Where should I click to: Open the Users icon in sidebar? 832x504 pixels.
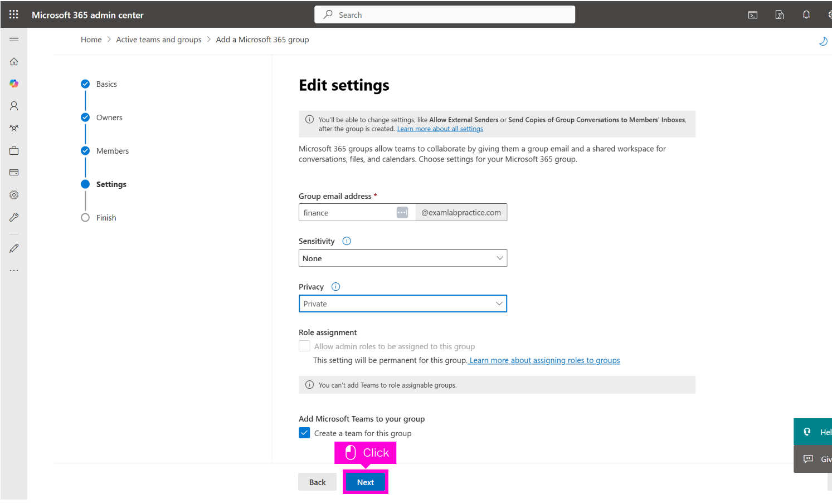(x=14, y=106)
